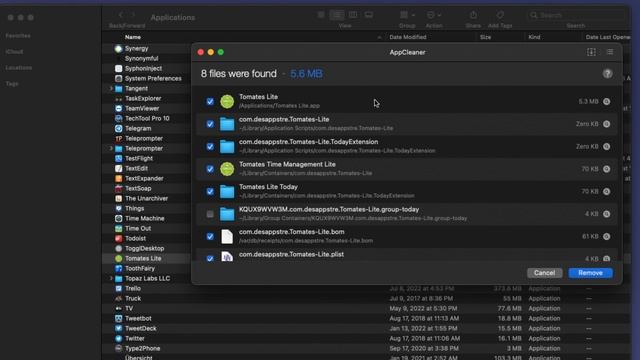Screen dimensions: 640x360
Task: Select TweetDeck row in Finder
Action: (x=140, y=328)
